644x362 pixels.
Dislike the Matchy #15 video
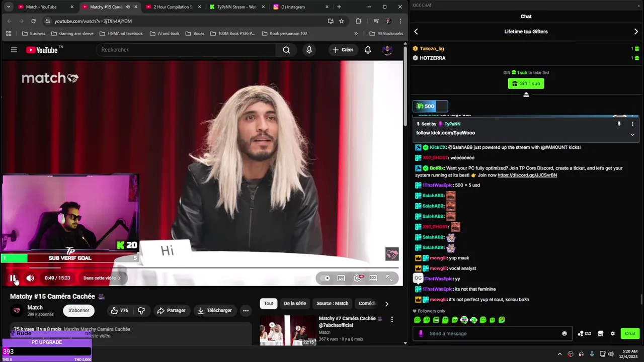pyautogui.click(x=141, y=311)
